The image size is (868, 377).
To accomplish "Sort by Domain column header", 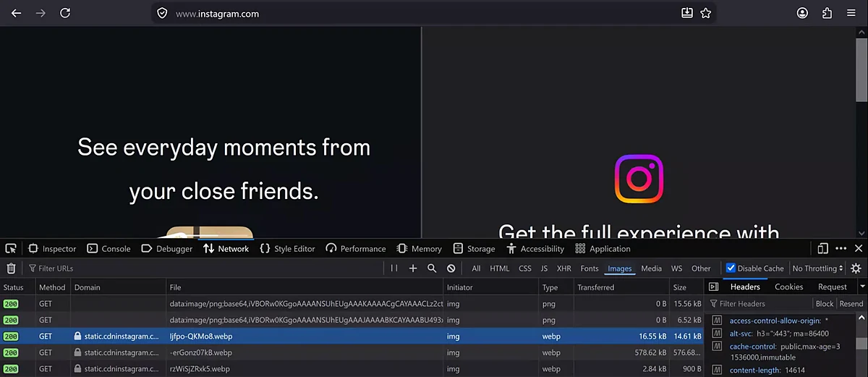I will point(118,287).
